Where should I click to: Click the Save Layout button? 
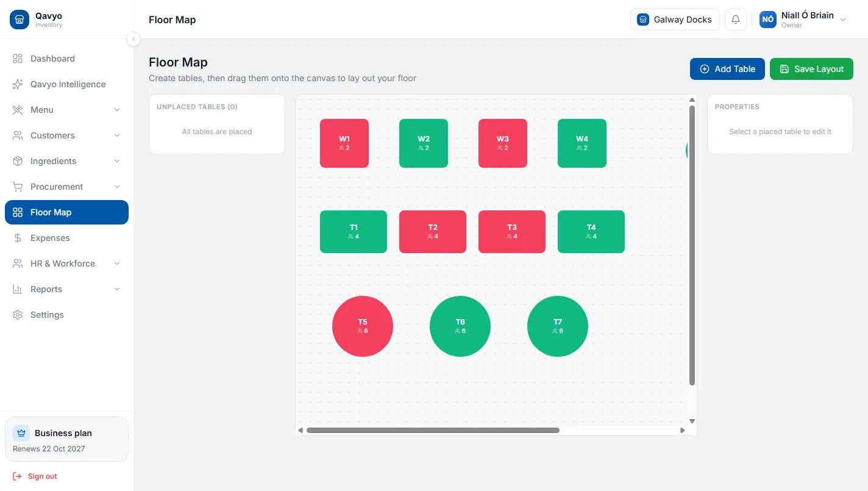coord(811,69)
